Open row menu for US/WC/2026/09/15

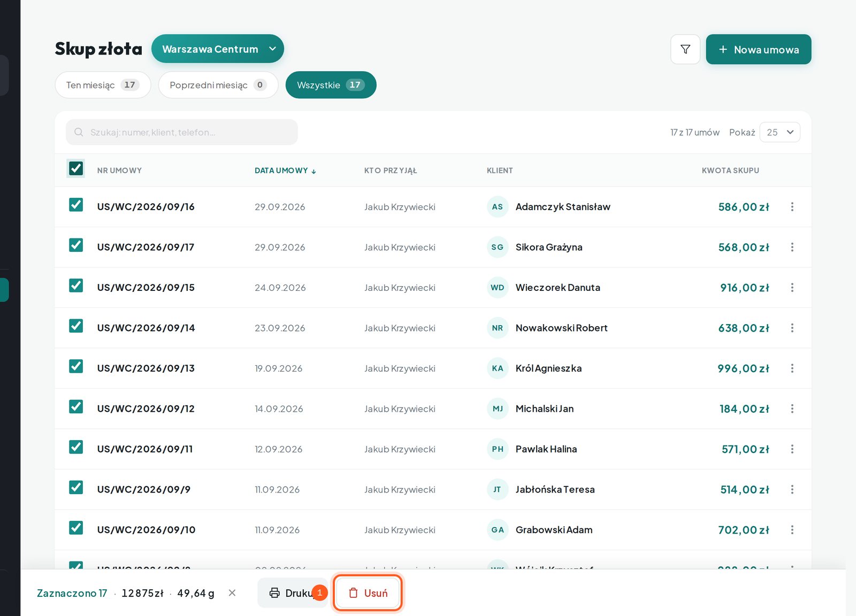click(792, 288)
